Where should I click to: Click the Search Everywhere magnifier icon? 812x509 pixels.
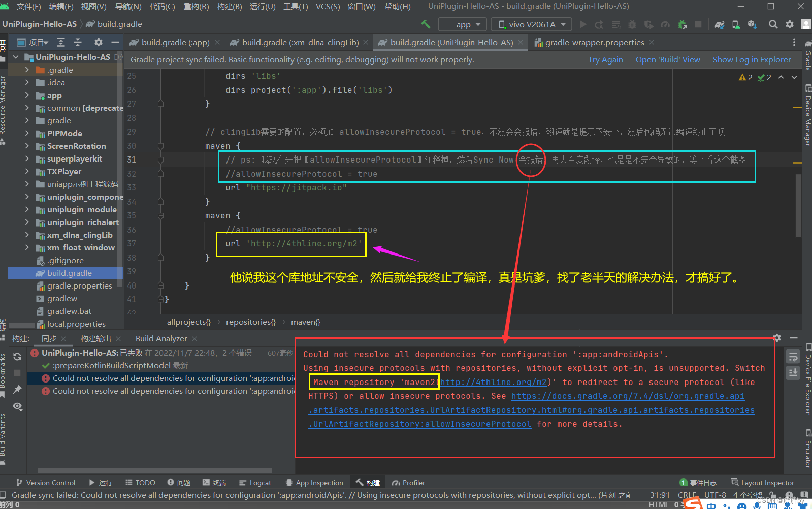[773, 24]
